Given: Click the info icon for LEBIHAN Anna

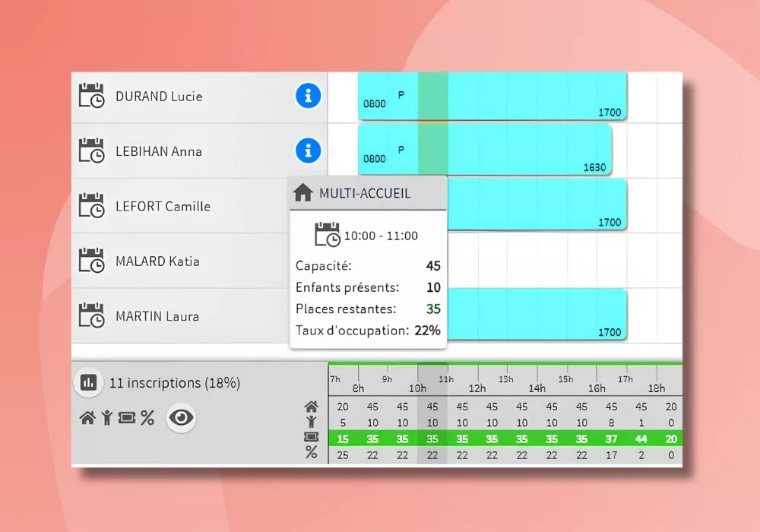Looking at the screenshot, I should coord(308,150).
